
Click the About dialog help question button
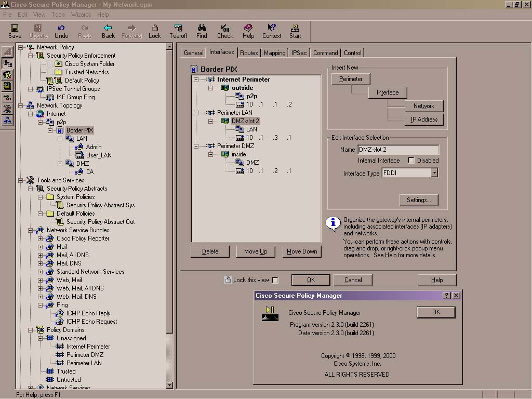(447, 296)
